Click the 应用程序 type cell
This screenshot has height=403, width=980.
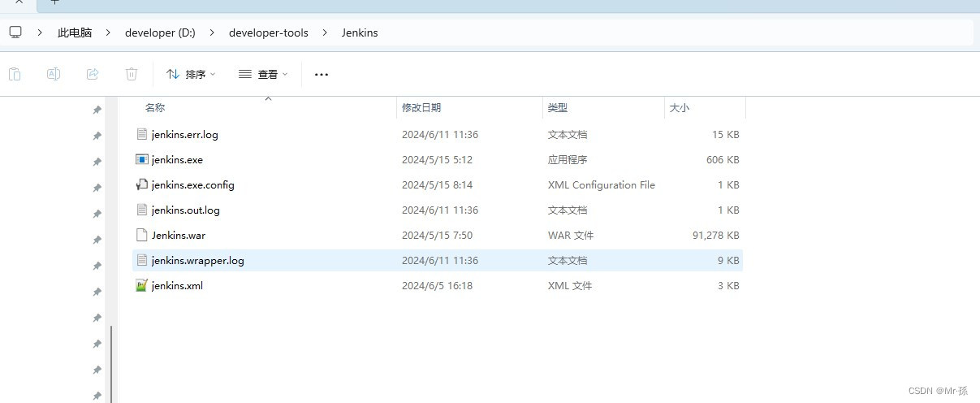click(x=568, y=159)
